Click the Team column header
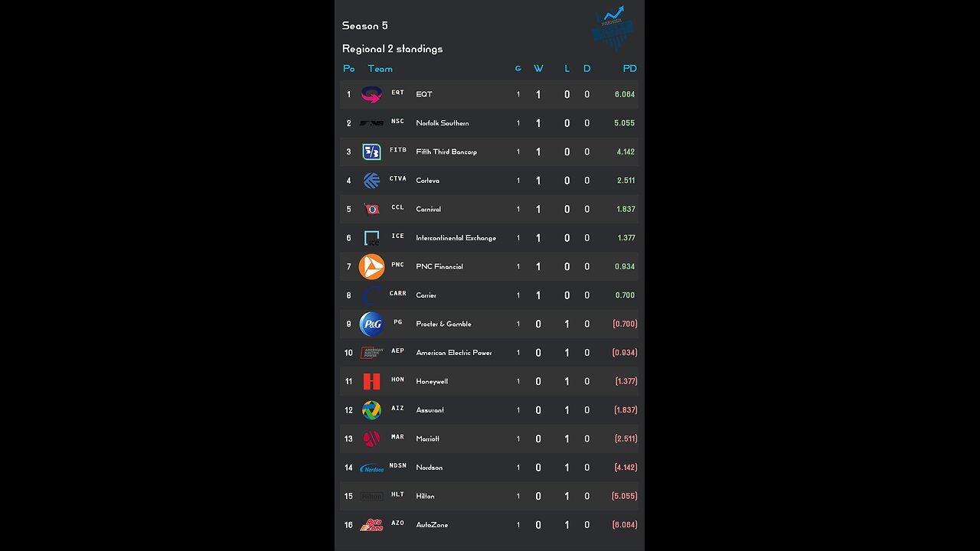 [380, 69]
